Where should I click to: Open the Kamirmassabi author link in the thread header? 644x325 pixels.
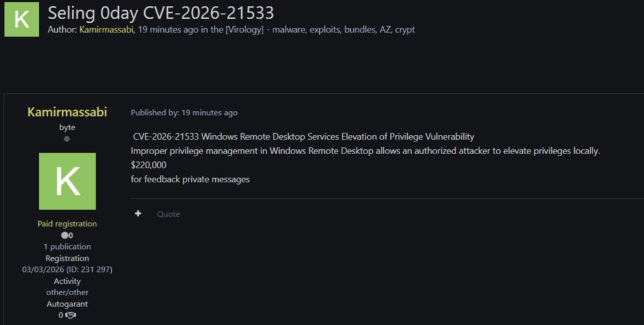click(106, 30)
